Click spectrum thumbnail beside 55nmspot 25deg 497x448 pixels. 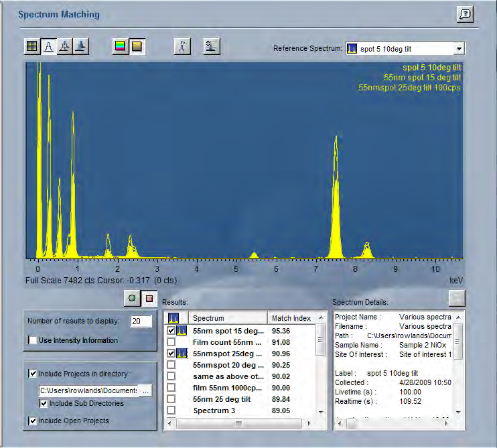click(x=182, y=354)
